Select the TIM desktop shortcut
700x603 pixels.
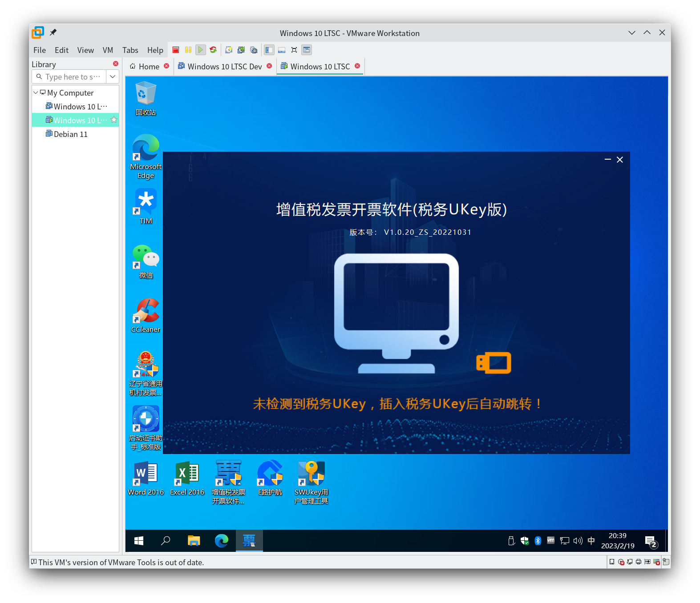(x=146, y=206)
